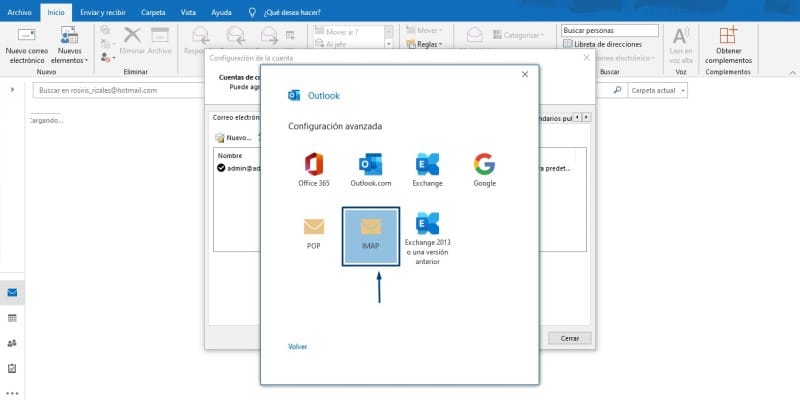Click Leer en voz alta icon
This screenshot has height=400, width=800.
(x=681, y=45)
